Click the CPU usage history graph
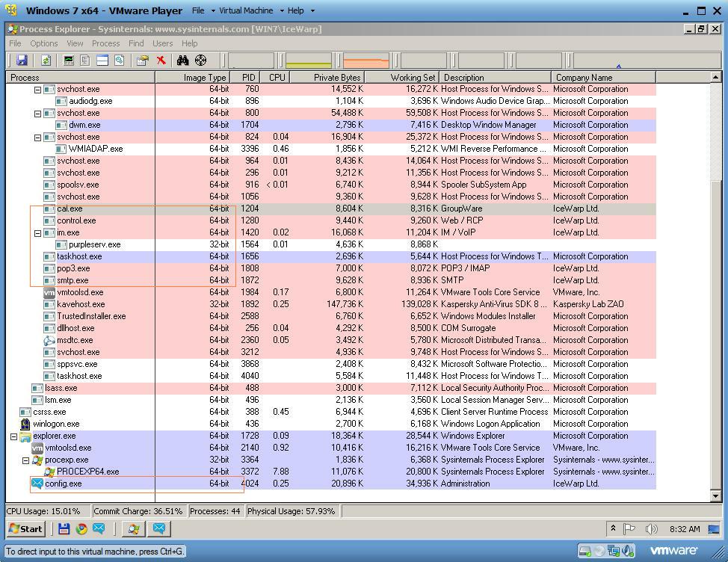This screenshot has height=562, width=728. coord(251,61)
